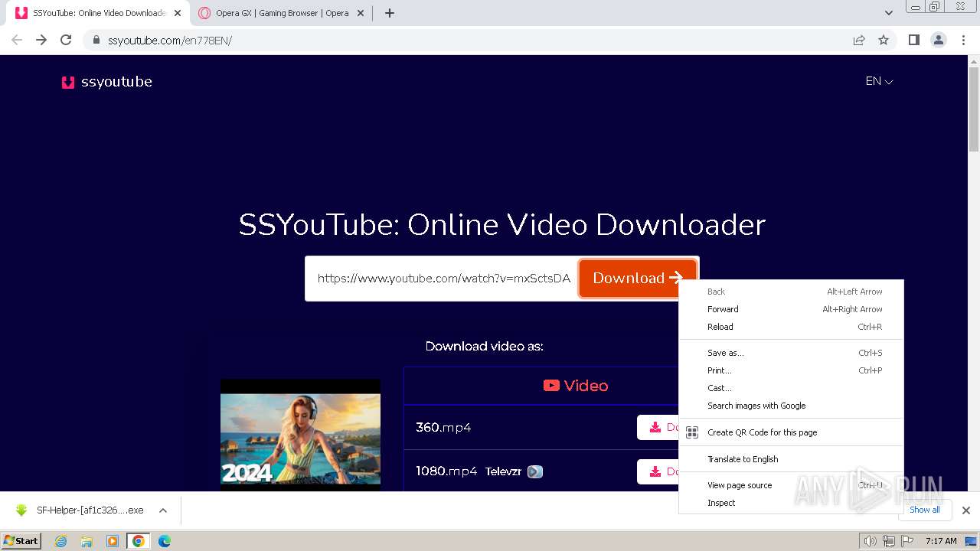
Task: Open a new tab with the plus button
Action: tap(389, 13)
